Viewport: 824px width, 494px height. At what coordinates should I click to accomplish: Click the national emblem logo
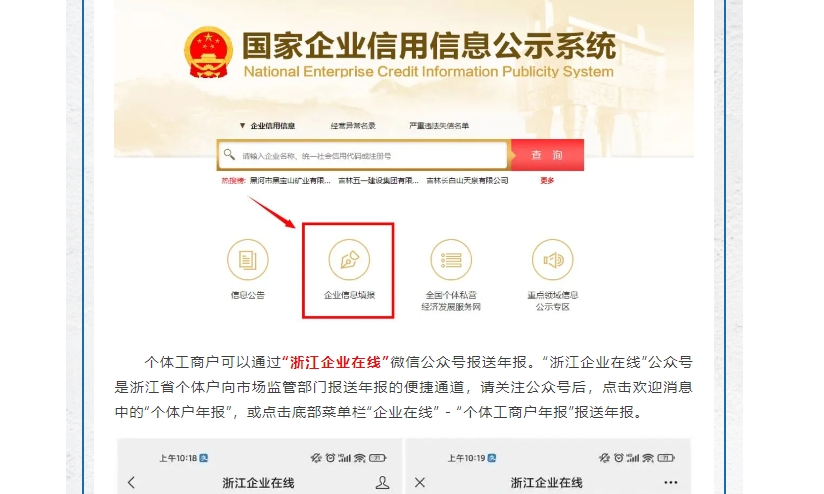[x=208, y=53]
